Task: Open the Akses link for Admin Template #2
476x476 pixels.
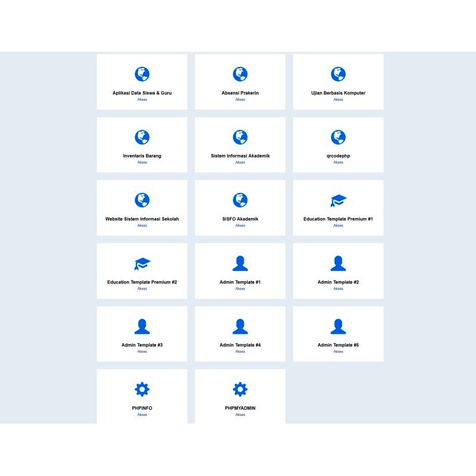Action: point(338,289)
